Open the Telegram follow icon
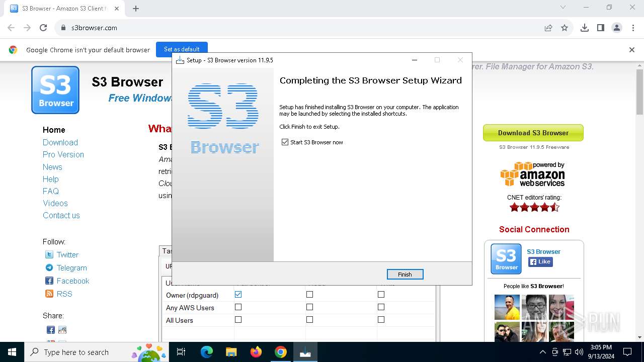 49,268
